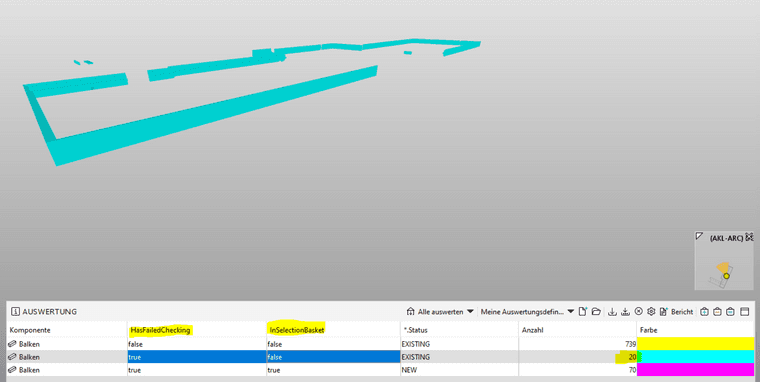Sort by the *.Status column header
The image size is (760, 382).
pos(459,330)
